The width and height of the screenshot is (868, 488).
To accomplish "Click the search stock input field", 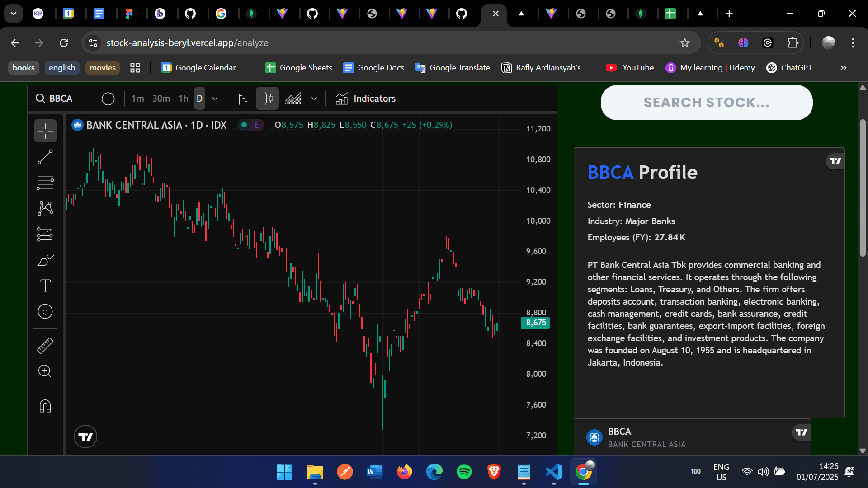I will click(706, 103).
